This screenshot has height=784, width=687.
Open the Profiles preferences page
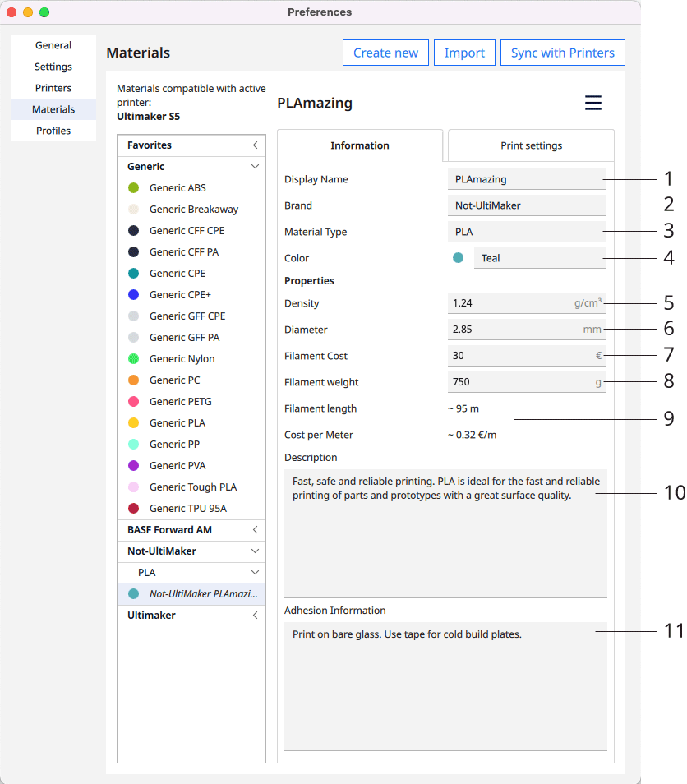(53, 131)
